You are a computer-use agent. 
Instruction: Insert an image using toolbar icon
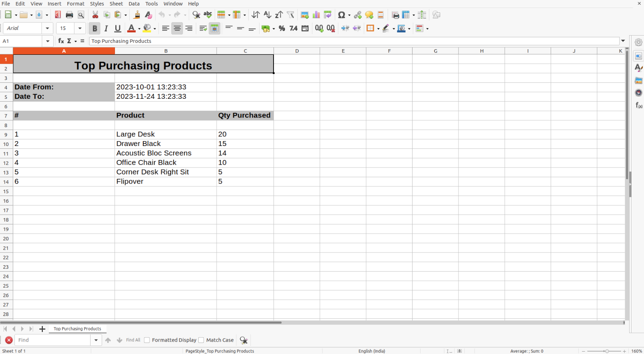(x=305, y=15)
